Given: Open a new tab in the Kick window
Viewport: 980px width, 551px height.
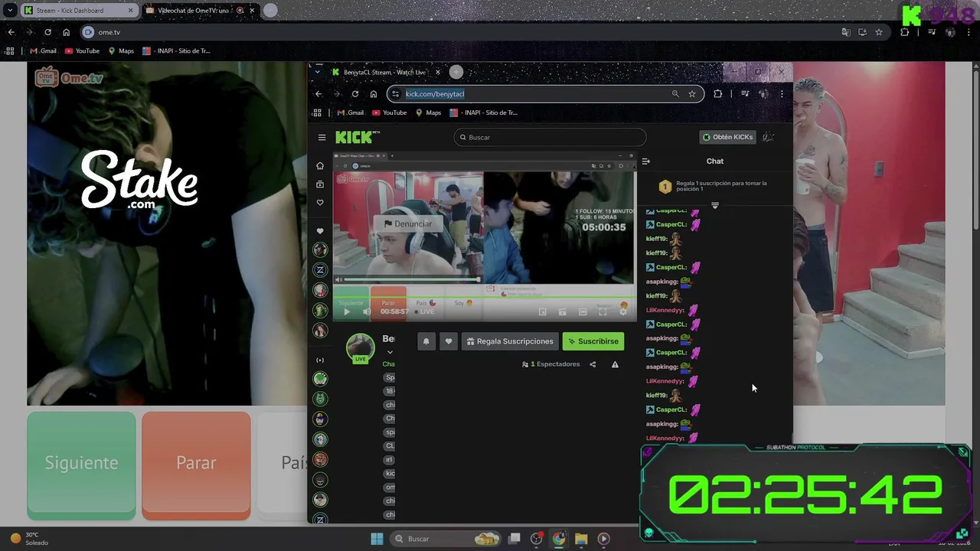Looking at the screenshot, I should click(x=456, y=72).
